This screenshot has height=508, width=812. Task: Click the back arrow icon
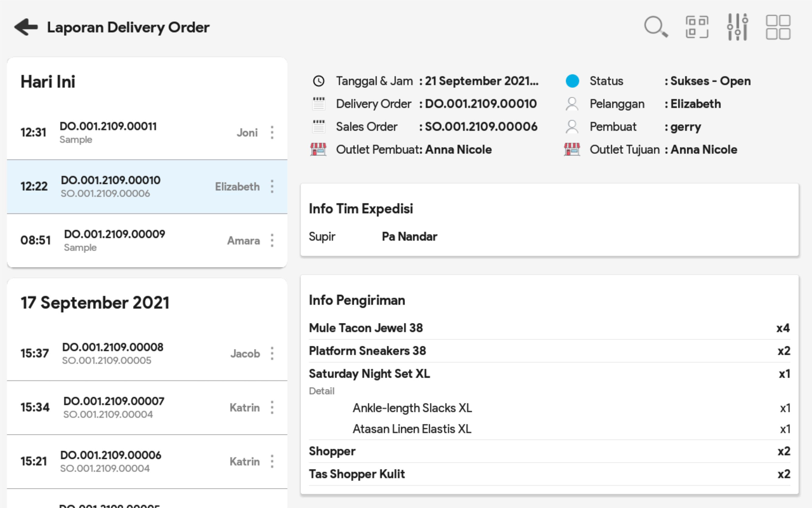26,27
